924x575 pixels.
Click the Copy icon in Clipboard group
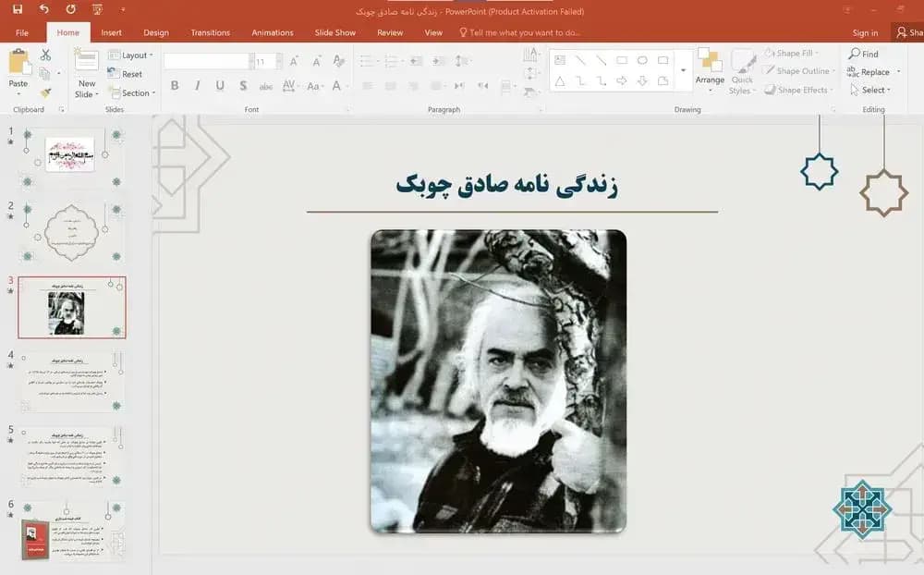[x=44, y=74]
